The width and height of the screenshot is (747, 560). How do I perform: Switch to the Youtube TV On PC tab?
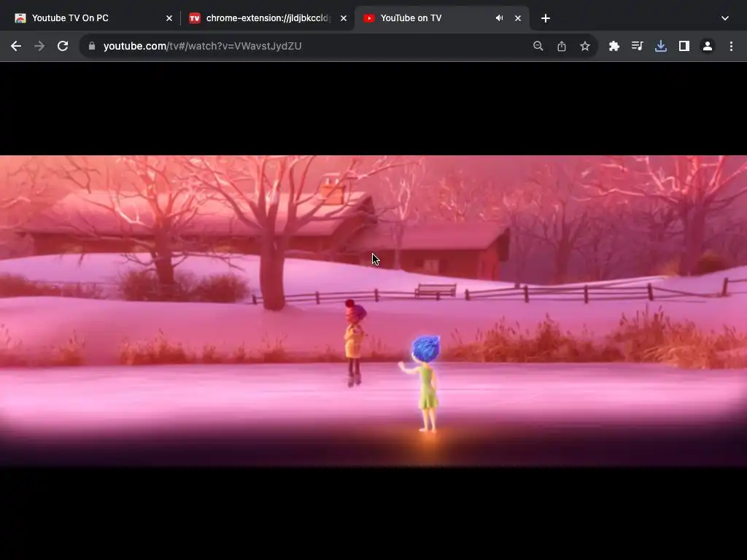pyautogui.click(x=90, y=18)
